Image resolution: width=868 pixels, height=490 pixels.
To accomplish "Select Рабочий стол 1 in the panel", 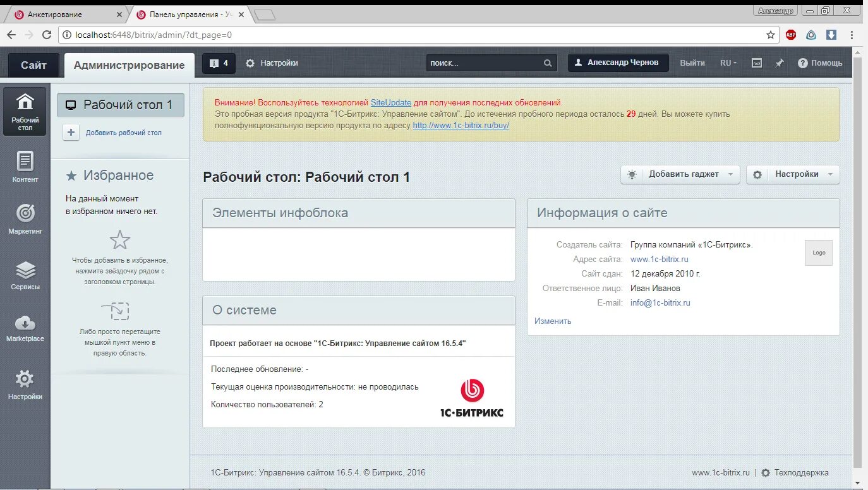I will [x=121, y=105].
